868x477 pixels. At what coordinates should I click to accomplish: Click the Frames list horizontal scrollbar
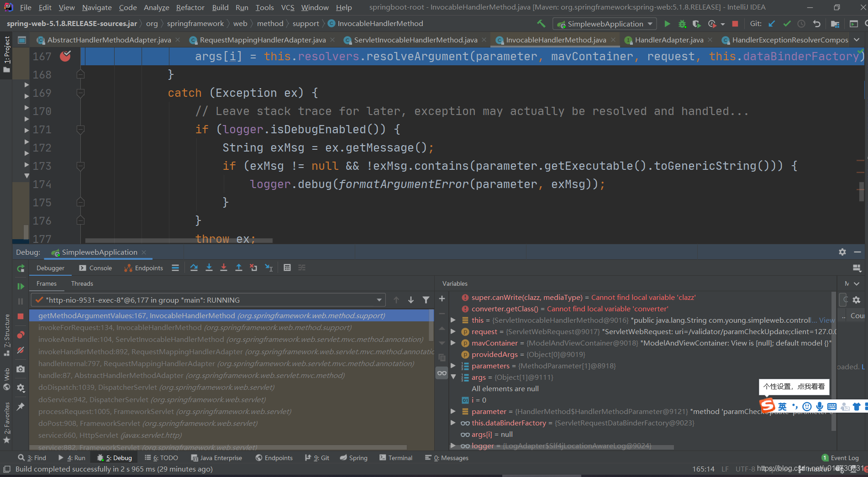coord(218,447)
